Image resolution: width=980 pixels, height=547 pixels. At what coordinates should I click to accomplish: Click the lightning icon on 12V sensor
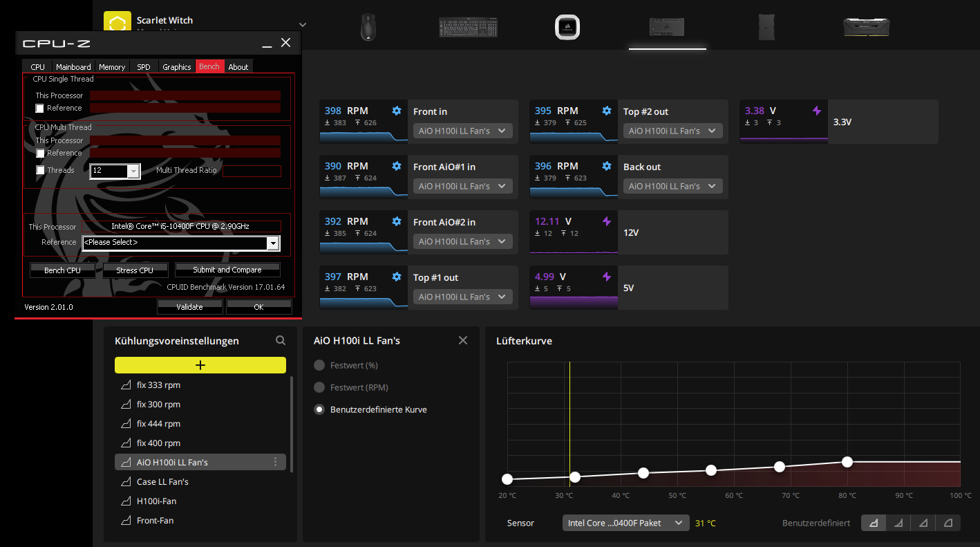(x=607, y=221)
